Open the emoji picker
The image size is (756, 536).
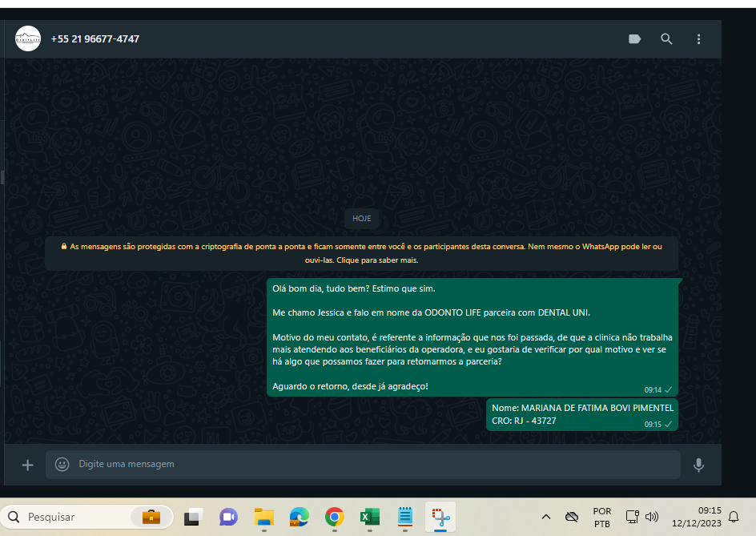point(62,464)
